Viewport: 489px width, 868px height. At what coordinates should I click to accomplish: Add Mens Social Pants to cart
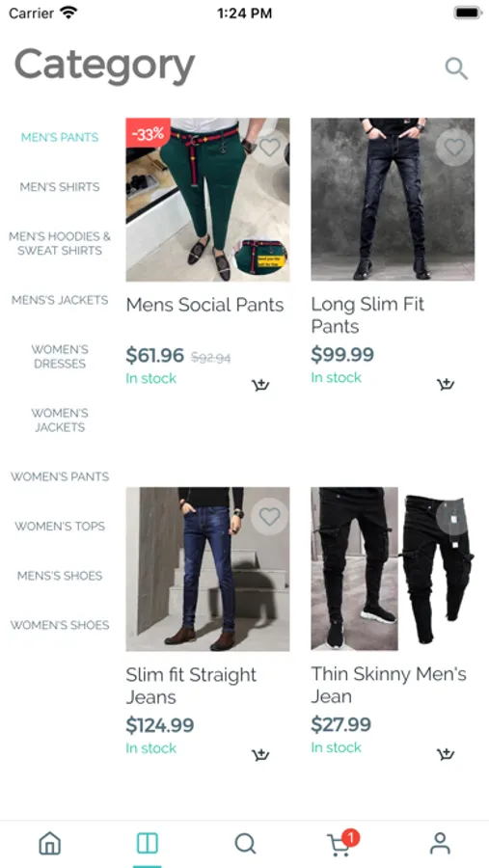click(x=260, y=385)
